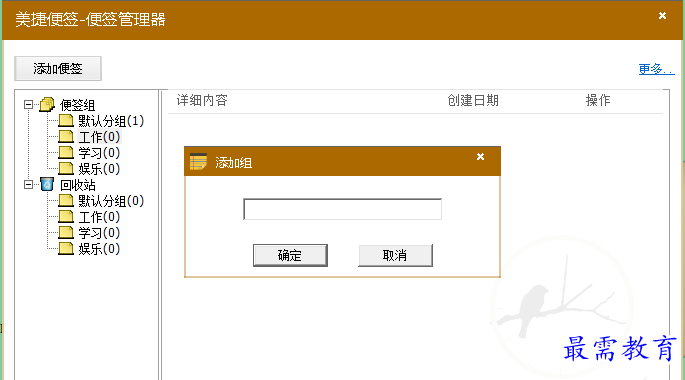Close the 添加组 dialog
This screenshot has height=380, width=685.
(x=480, y=157)
